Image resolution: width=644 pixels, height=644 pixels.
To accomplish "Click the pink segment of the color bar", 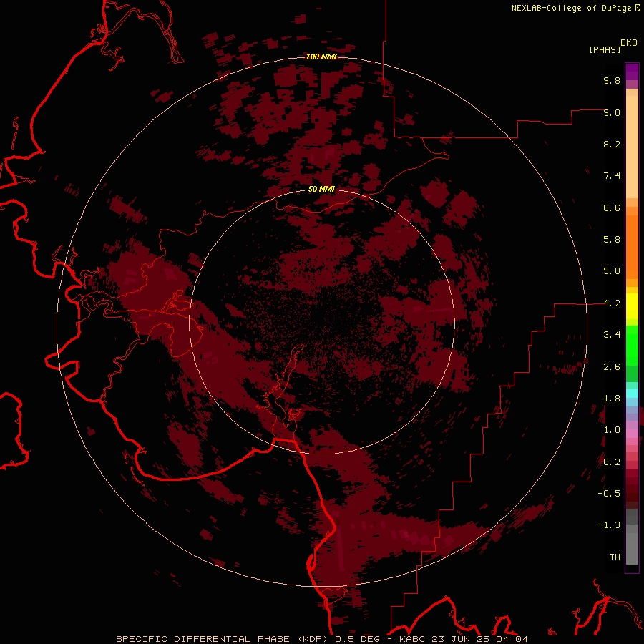I will (632, 434).
